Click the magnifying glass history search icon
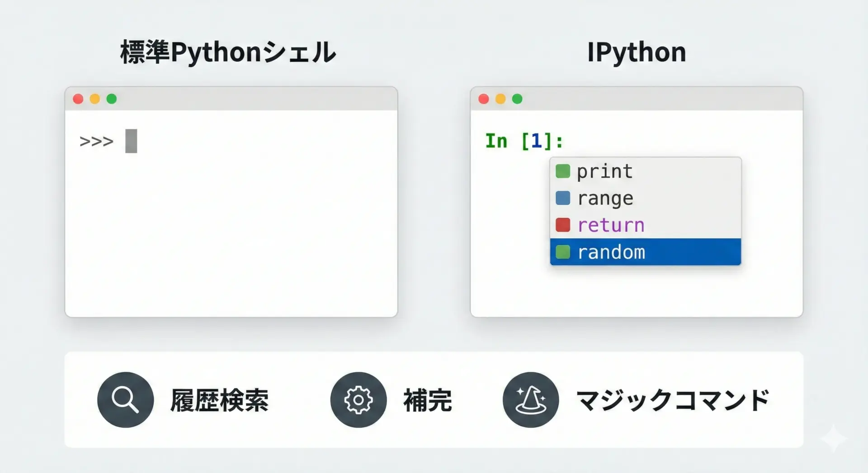The height and width of the screenshot is (473, 868). point(125,400)
